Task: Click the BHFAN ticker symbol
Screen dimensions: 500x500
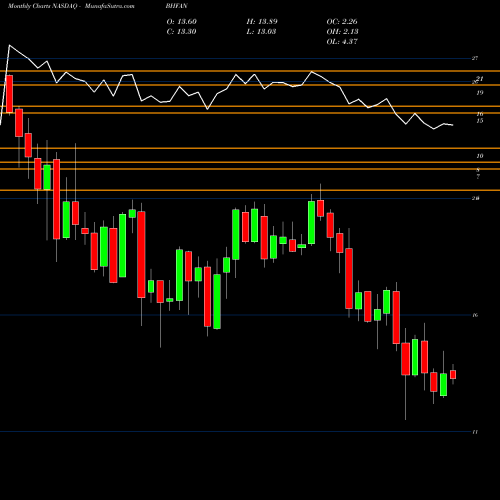Action: tap(177, 6)
